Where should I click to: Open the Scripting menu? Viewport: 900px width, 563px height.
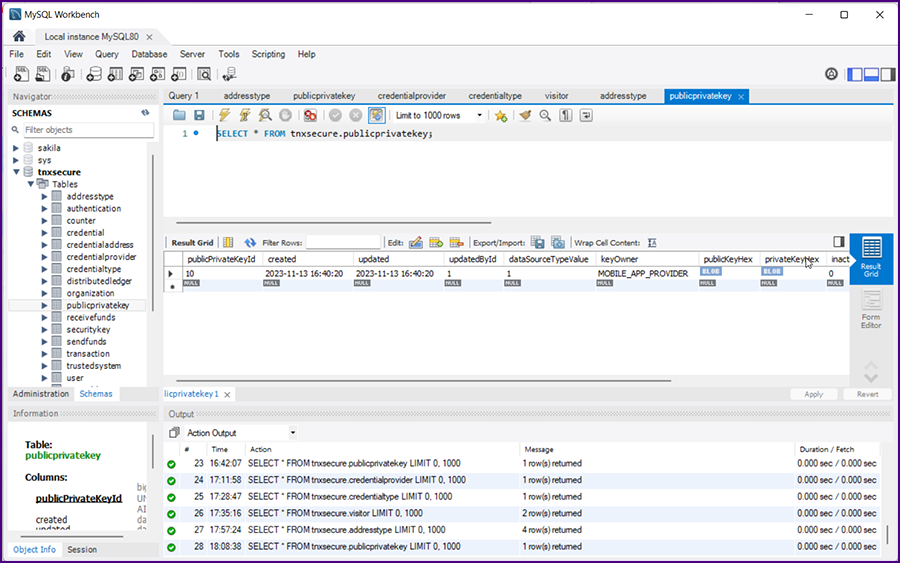(268, 54)
